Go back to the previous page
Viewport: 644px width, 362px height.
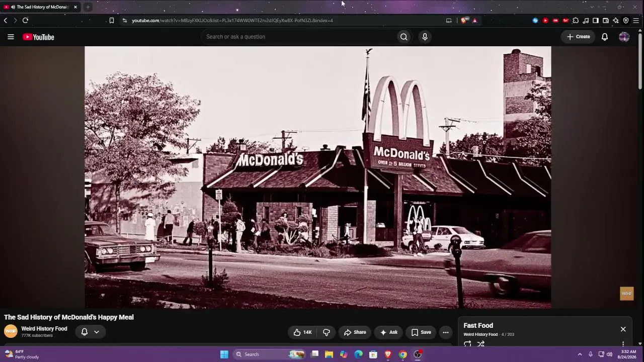click(6, 21)
